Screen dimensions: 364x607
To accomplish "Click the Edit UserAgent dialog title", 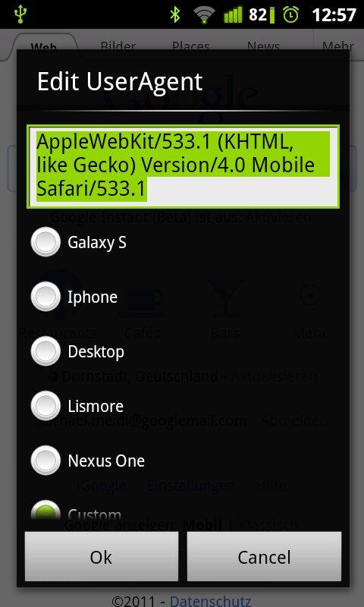I will point(120,81).
